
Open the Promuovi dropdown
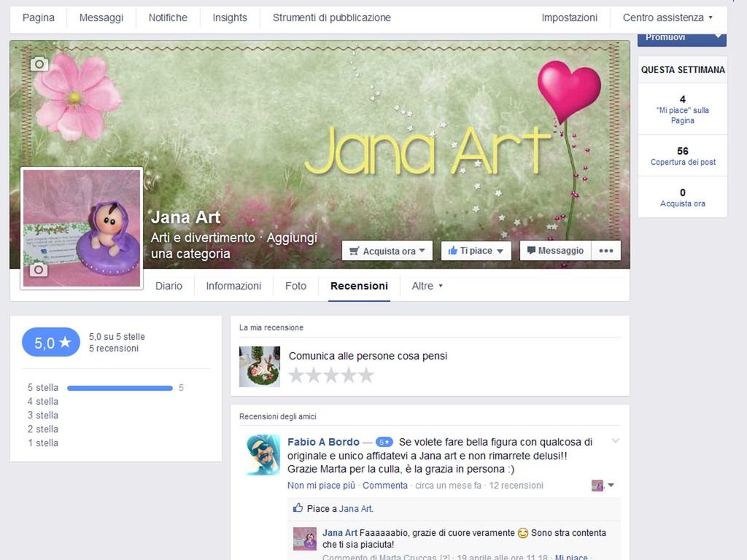(682, 38)
